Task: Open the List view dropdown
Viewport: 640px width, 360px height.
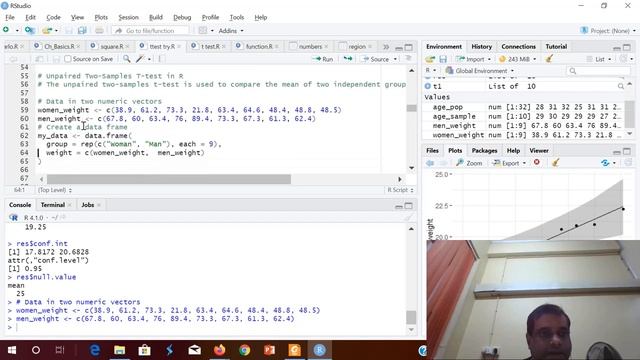Action: [x=599, y=59]
